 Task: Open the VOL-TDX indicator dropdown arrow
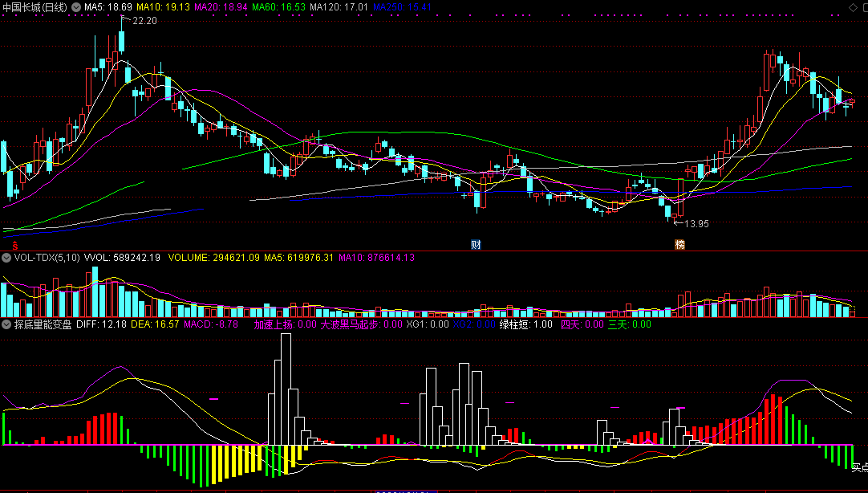click(x=6, y=258)
